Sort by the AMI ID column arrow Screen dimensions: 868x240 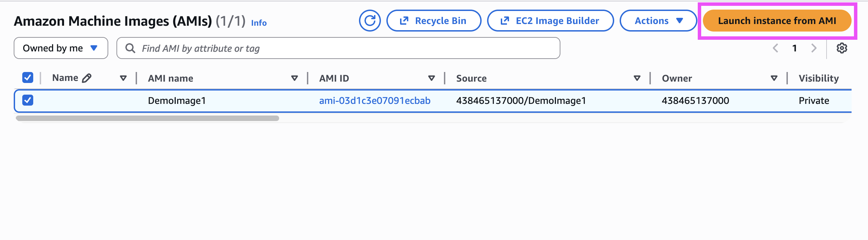[432, 78]
